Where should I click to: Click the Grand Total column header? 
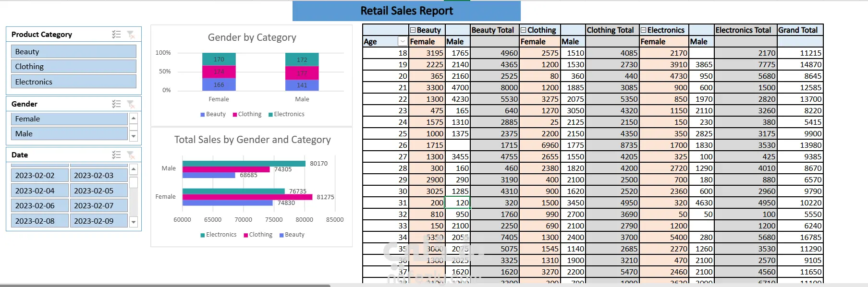tap(798, 30)
